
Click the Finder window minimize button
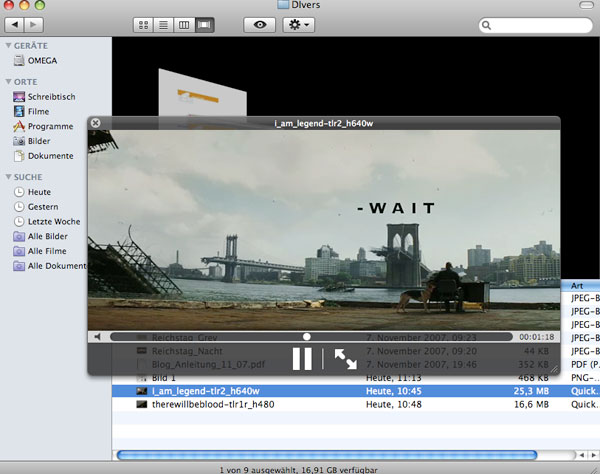24,5
